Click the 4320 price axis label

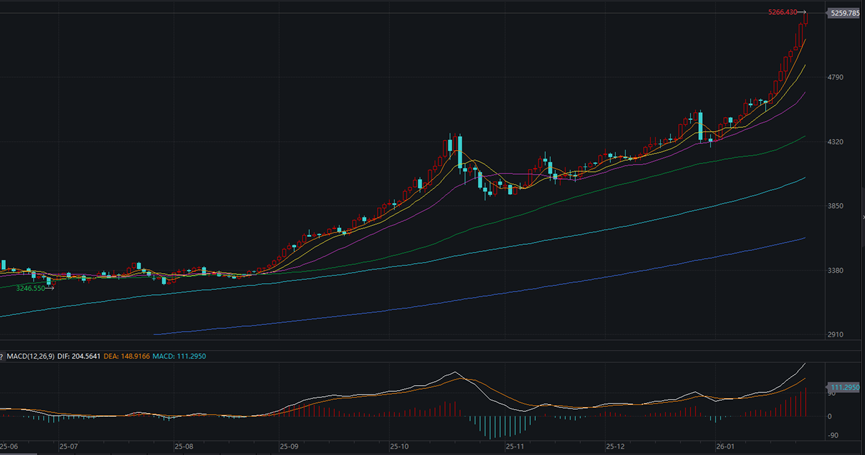tap(835, 142)
